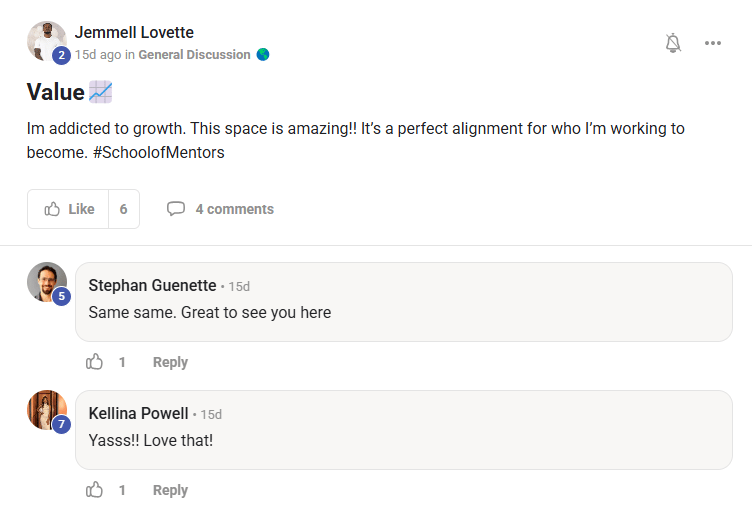Reply to Kellina Powell's comment
Screen dimensions: 752x507
[170, 490]
